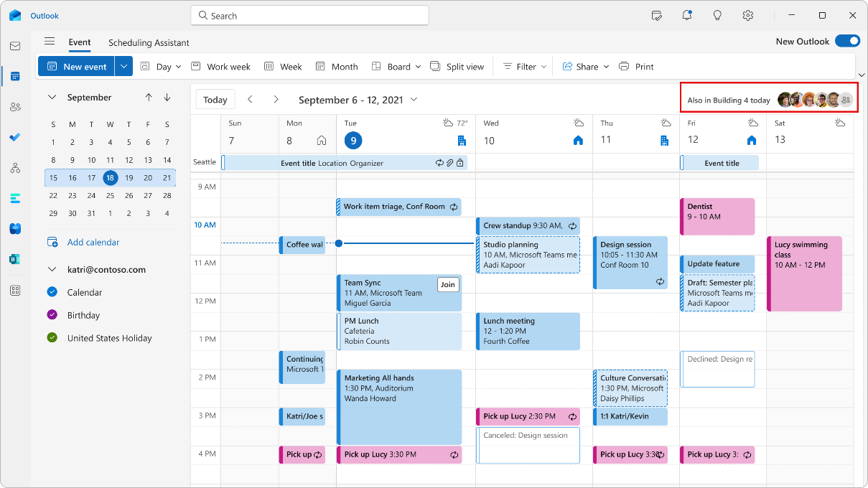The height and width of the screenshot is (488, 868).
Task: Uncheck the Birthday calendar checkbox
Action: pyautogui.click(x=52, y=315)
